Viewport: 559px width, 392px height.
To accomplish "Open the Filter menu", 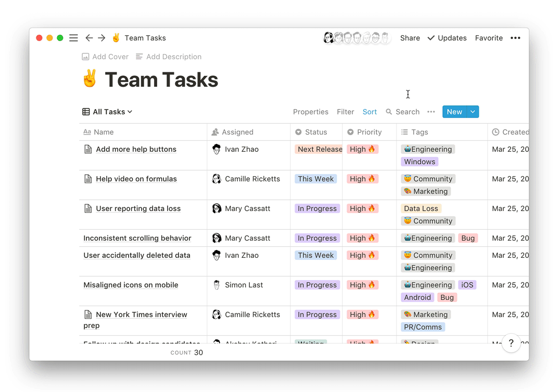I will coord(346,112).
